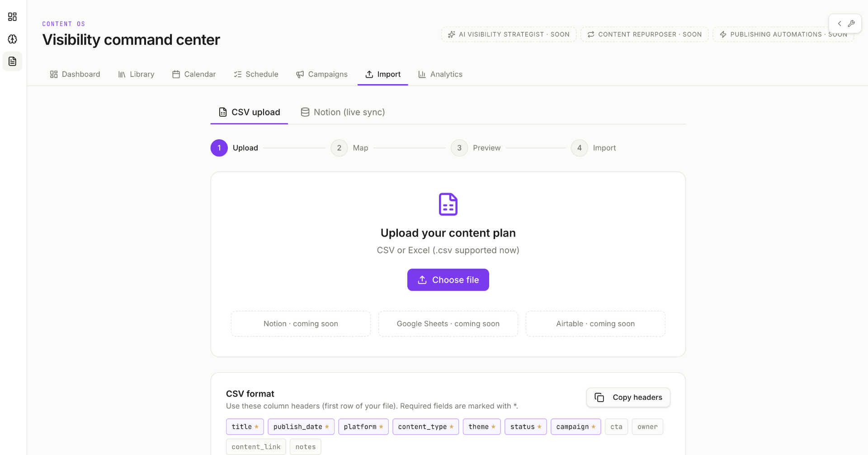This screenshot has height=455, width=868.
Task: Click the Upload your content plan heading
Action: click(448, 233)
